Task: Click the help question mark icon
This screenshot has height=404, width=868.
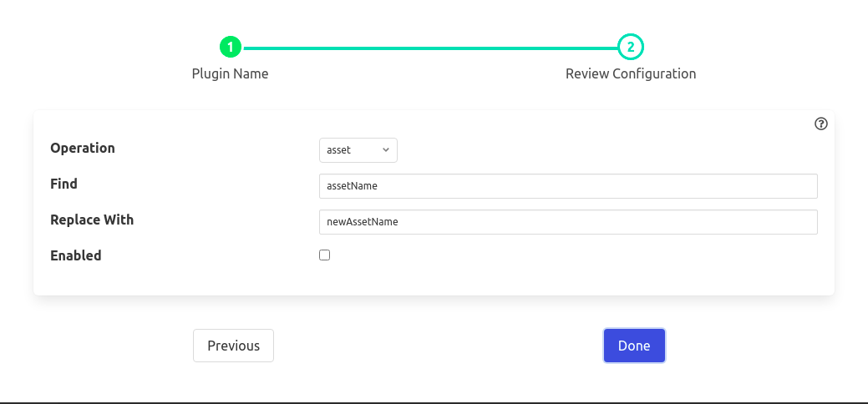Action: (820, 124)
